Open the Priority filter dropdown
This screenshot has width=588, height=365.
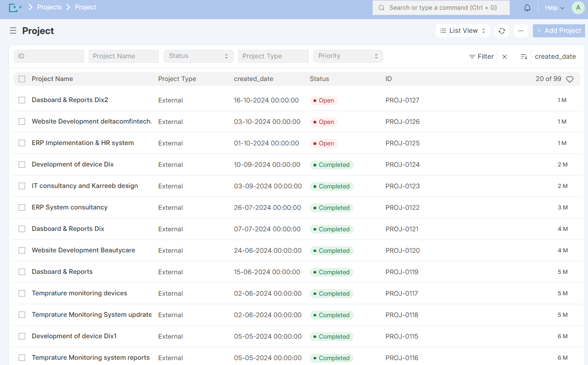pos(348,56)
